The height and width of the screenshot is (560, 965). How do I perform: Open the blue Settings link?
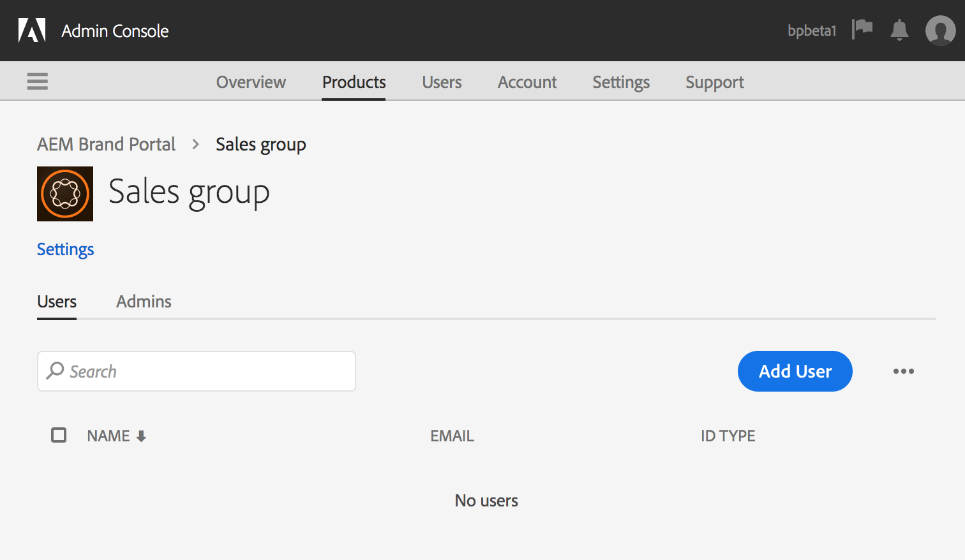(x=65, y=249)
